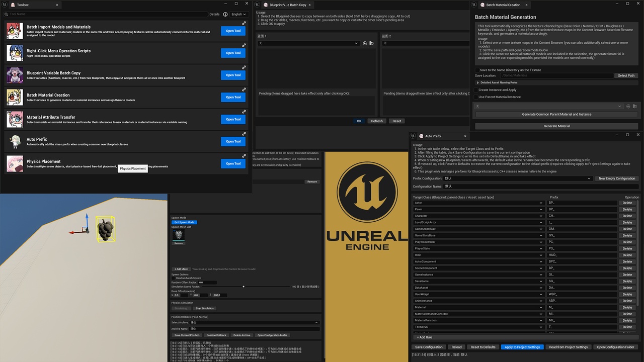Close the Auto Prefix tab
644x362 pixels.
466,136
